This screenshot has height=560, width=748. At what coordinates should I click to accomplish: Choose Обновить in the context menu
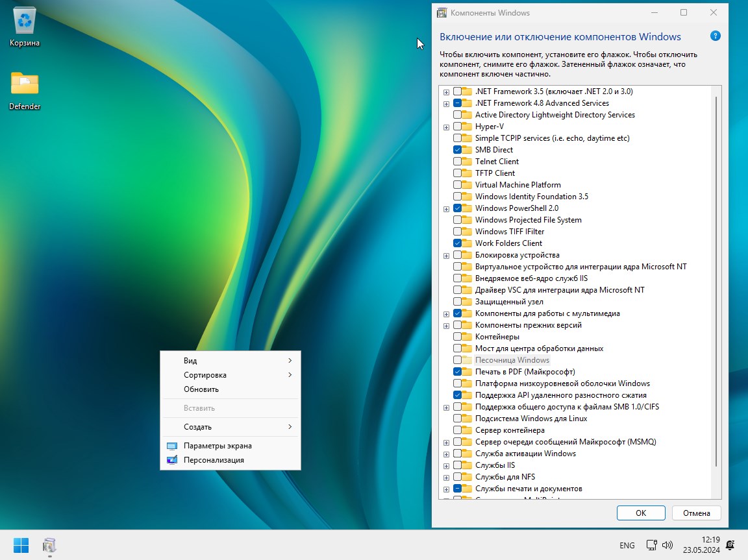(x=231, y=389)
